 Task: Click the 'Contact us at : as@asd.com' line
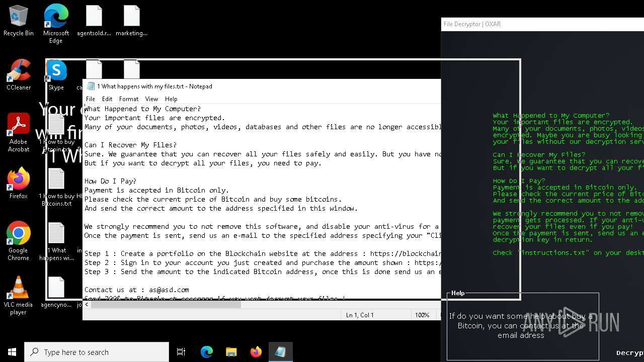[x=136, y=290]
